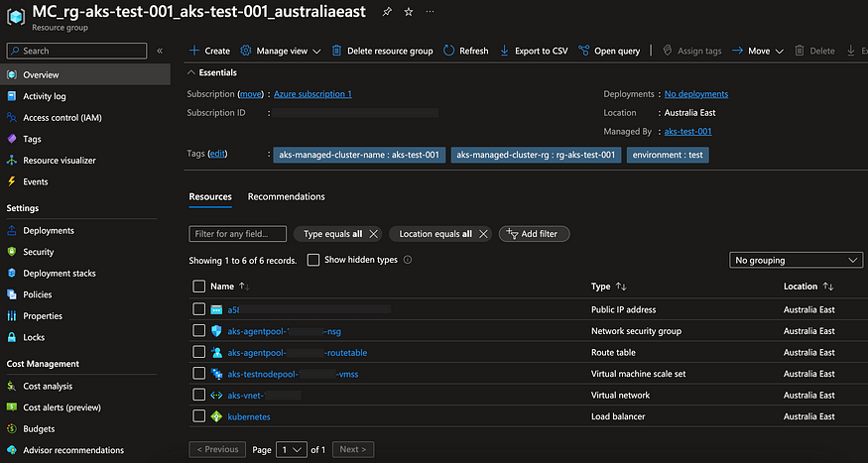Remove the Location equals all filter
Screen dimensions: 868x463
483,234
